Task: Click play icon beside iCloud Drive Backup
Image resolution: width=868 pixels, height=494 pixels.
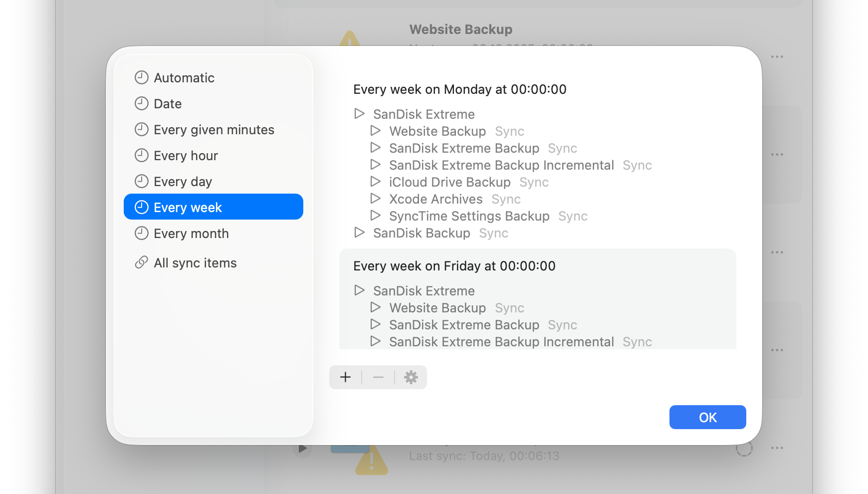Action: click(x=375, y=182)
